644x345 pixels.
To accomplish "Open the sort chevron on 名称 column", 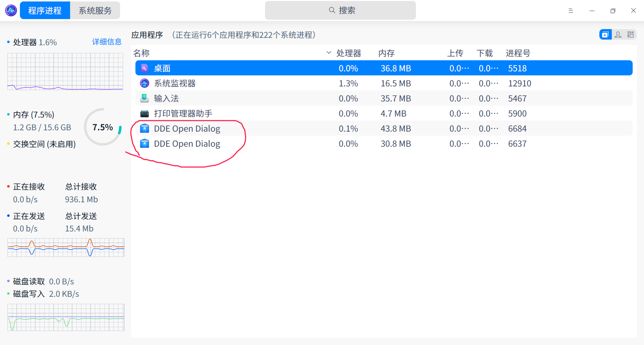I will 328,53.
